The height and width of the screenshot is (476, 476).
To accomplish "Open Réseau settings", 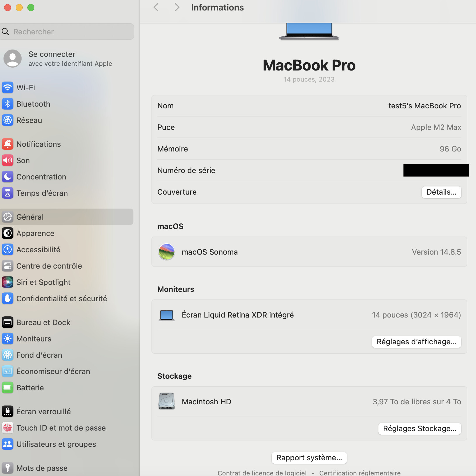I will tap(29, 120).
